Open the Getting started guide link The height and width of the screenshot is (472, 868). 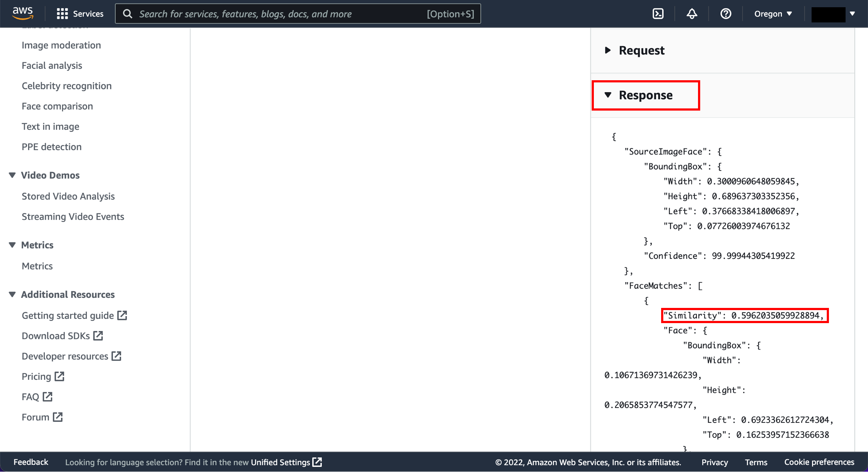(x=67, y=316)
